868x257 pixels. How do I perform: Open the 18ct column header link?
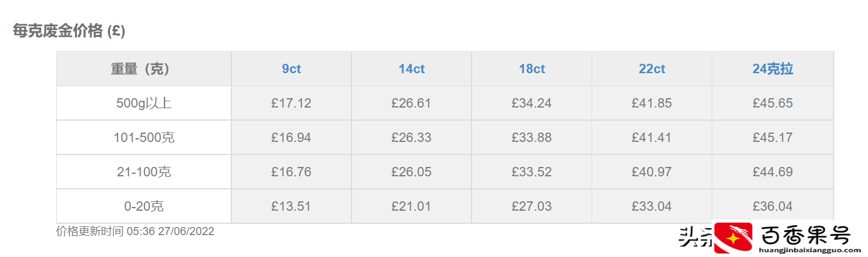click(532, 69)
